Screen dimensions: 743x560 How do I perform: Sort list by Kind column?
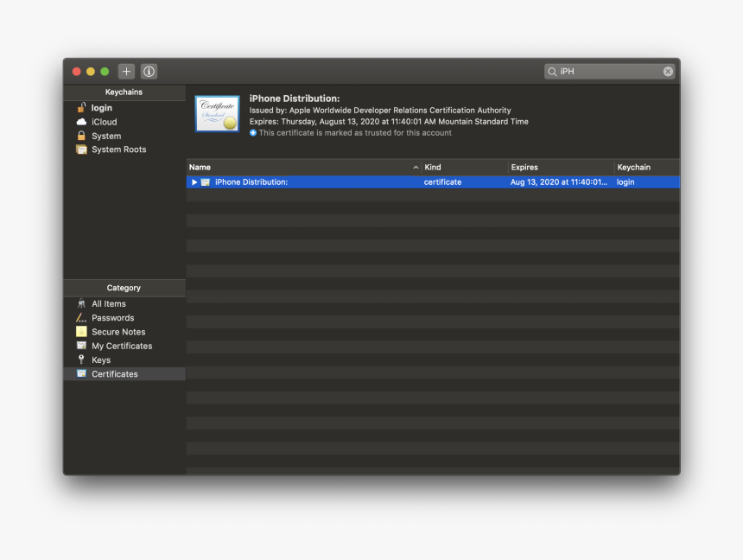coord(463,168)
